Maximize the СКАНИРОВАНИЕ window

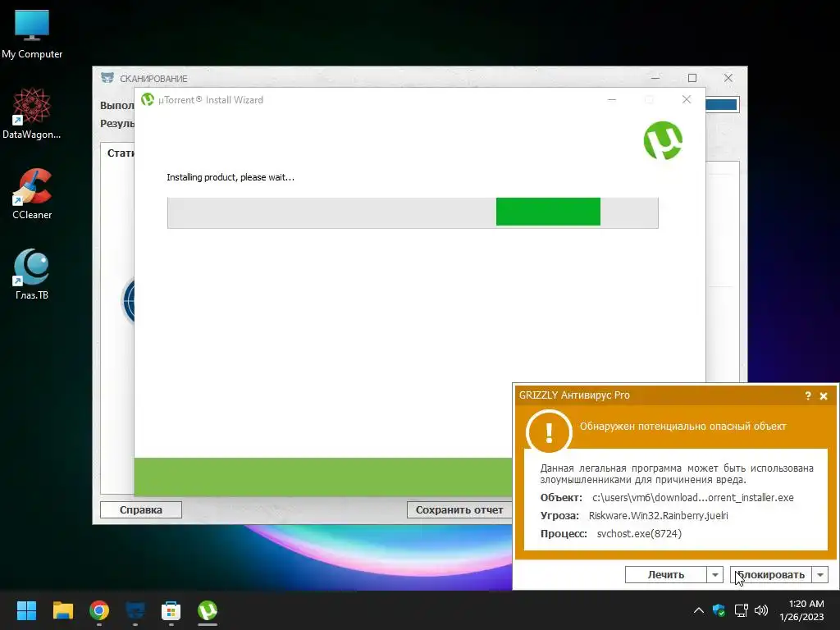692,78
